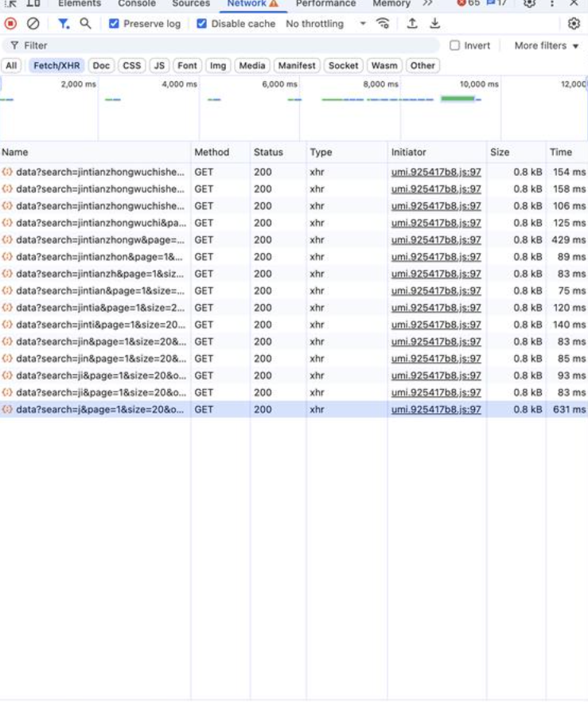Open initiator link for data?search=j request

click(x=436, y=409)
